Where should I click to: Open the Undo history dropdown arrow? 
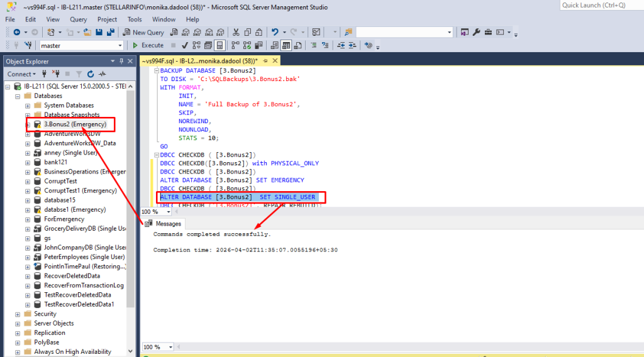click(284, 33)
